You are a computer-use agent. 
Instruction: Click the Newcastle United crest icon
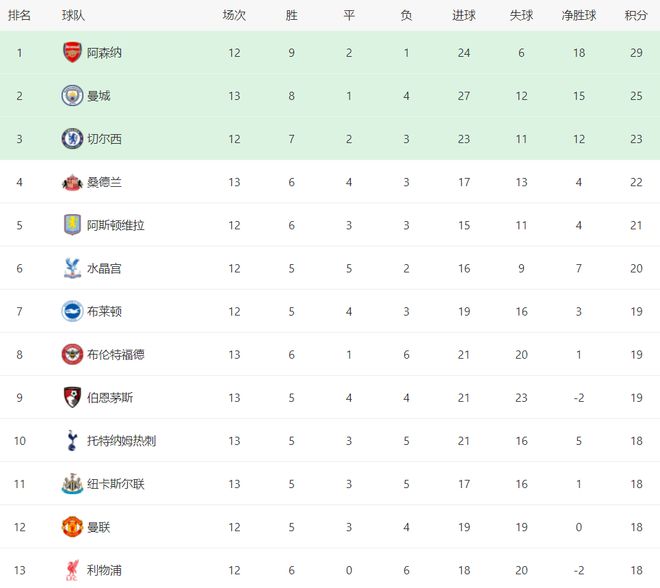click(72, 483)
